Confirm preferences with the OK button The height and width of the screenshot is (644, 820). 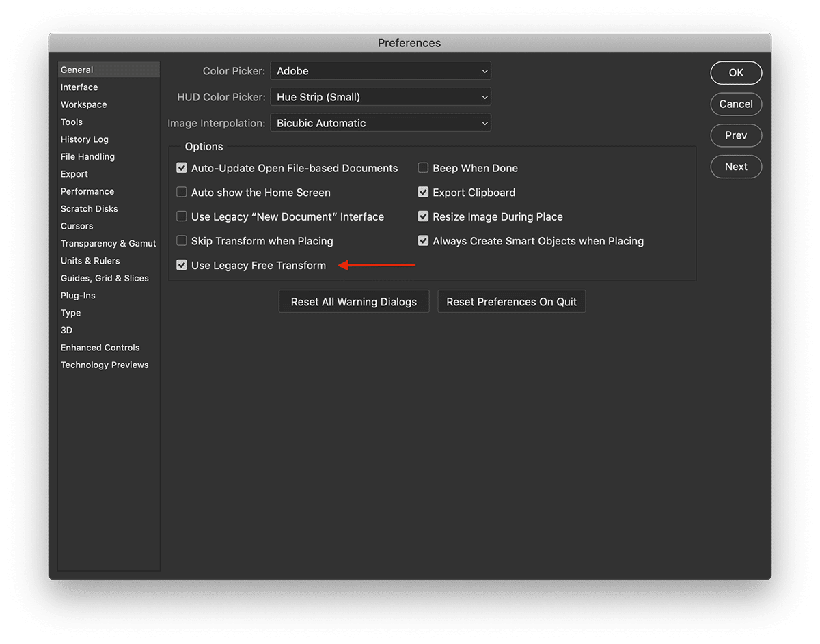click(736, 73)
